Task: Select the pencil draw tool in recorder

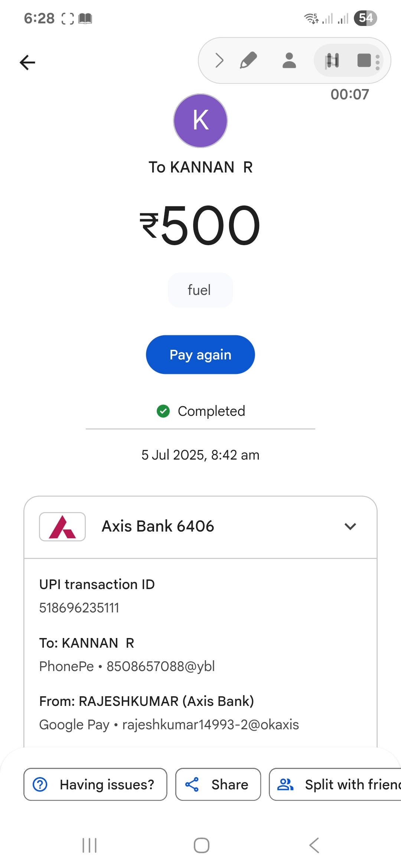Action: [x=248, y=60]
